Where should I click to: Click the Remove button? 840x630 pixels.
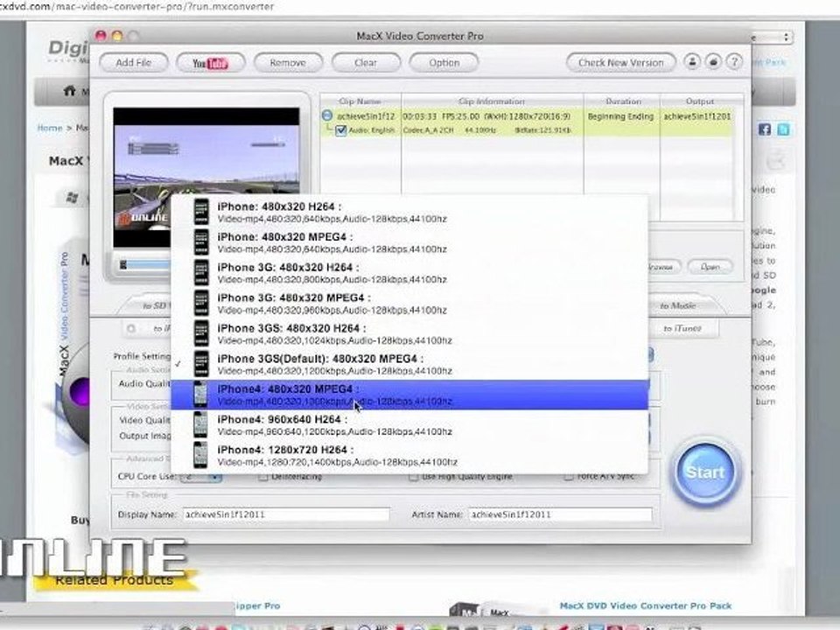[x=288, y=63]
